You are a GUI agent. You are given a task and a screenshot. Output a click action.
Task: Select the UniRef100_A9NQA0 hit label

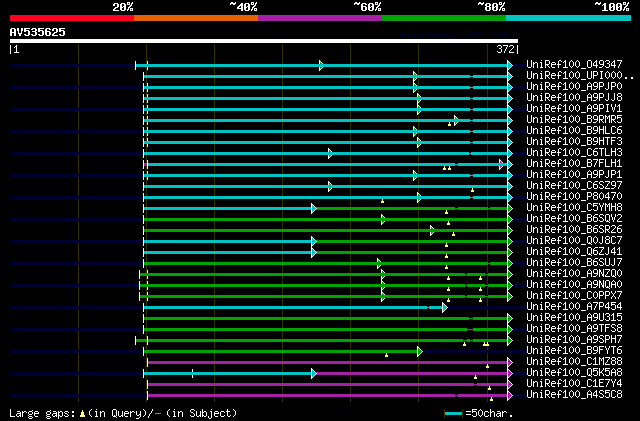pos(574,285)
